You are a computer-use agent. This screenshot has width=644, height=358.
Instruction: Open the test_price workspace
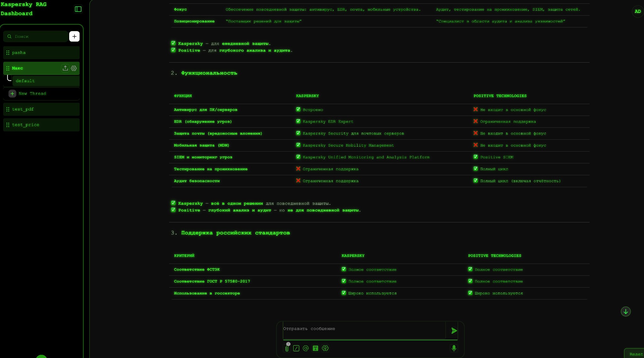coord(41,125)
